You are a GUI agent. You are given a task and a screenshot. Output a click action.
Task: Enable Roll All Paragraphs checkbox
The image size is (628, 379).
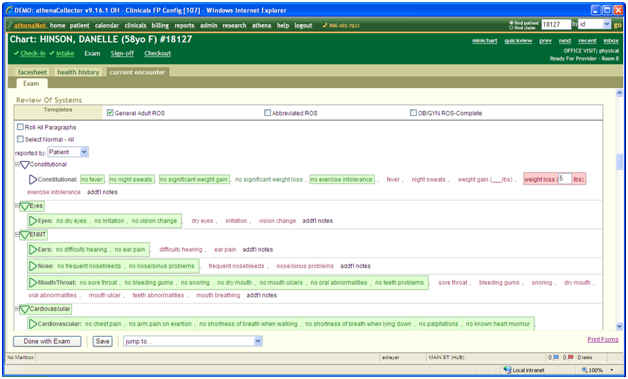coord(20,127)
